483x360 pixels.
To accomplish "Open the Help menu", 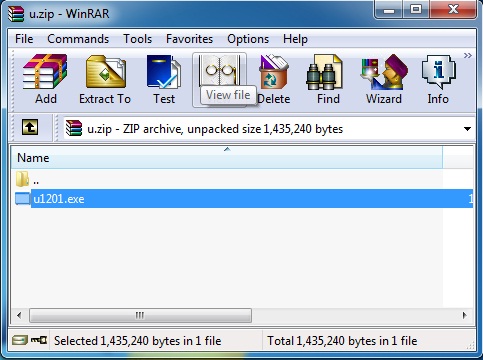I will (295, 39).
